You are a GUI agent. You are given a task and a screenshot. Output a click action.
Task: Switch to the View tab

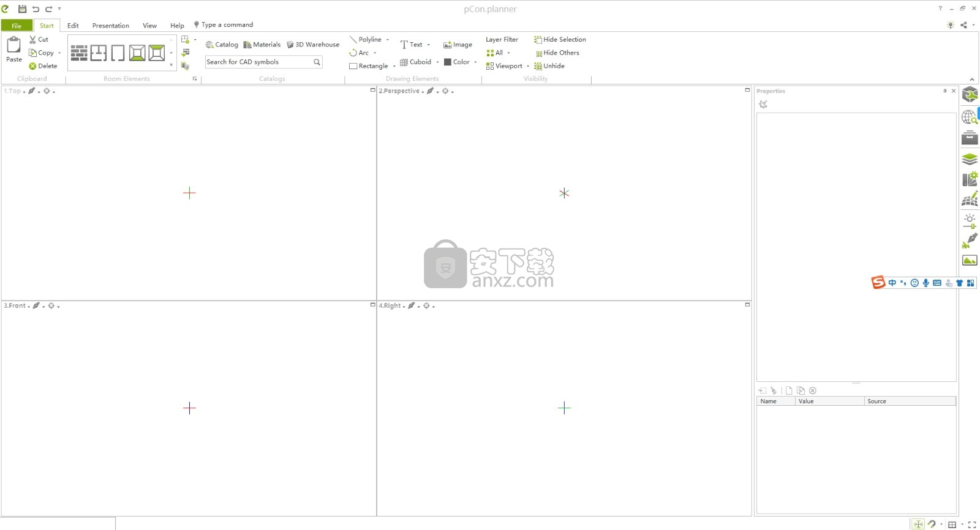149,25
